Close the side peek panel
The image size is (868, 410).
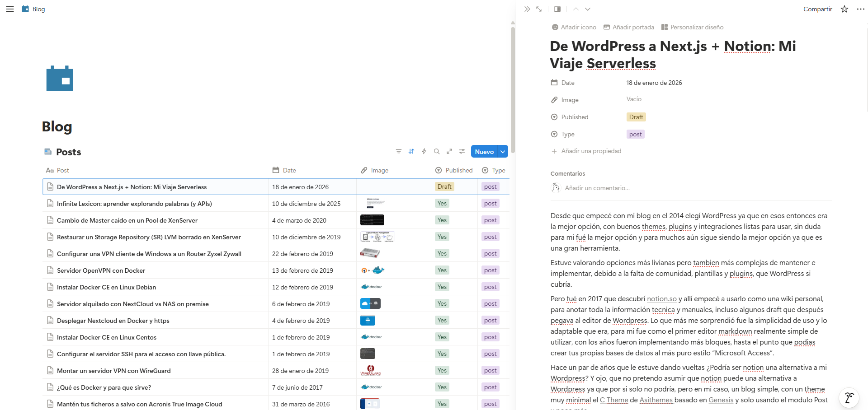click(x=527, y=9)
